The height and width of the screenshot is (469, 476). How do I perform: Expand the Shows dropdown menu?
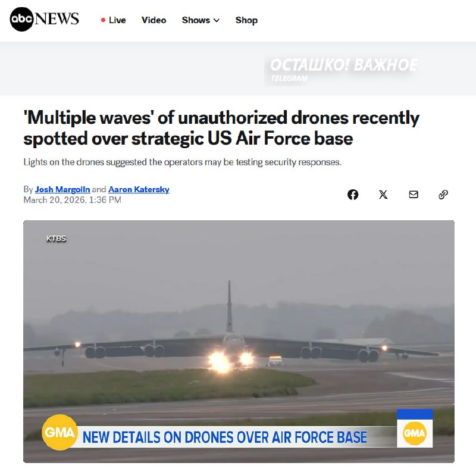tap(201, 20)
